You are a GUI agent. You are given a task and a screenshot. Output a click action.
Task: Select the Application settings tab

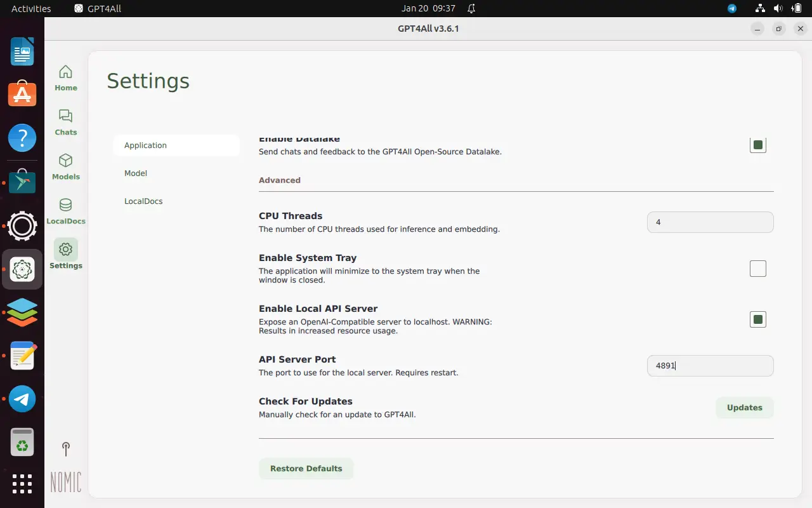176,145
